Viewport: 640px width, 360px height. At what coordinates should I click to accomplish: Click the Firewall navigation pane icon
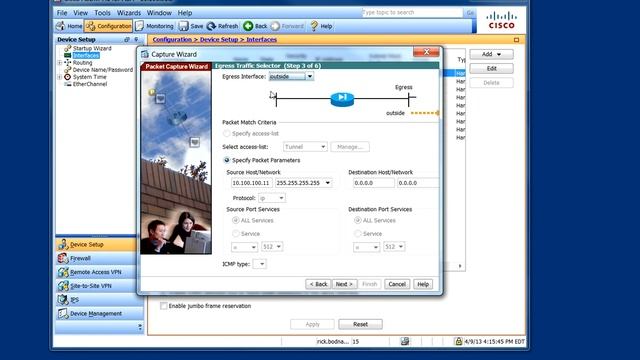tap(62, 258)
